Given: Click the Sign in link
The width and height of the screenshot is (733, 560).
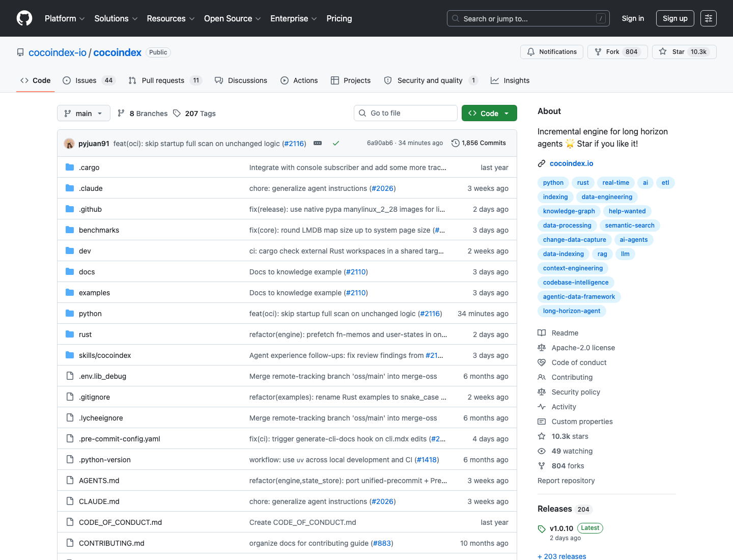Looking at the screenshot, I should [x=633, y=18].
